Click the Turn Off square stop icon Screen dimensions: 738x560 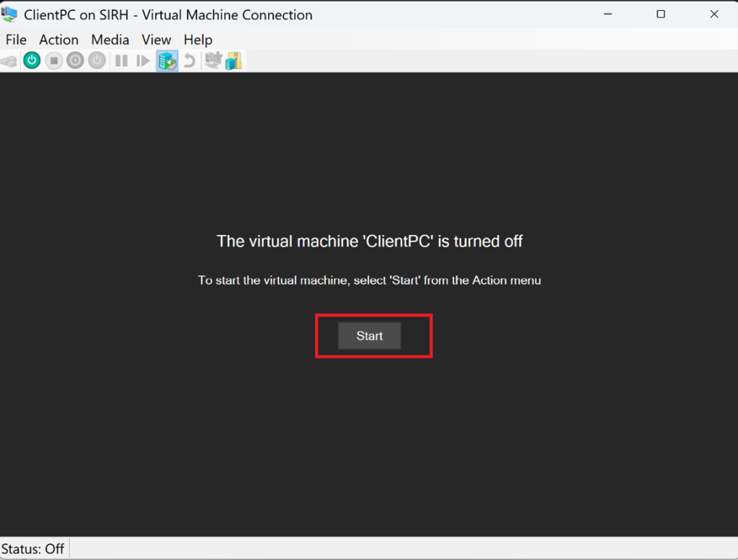[x=54, y=61]
